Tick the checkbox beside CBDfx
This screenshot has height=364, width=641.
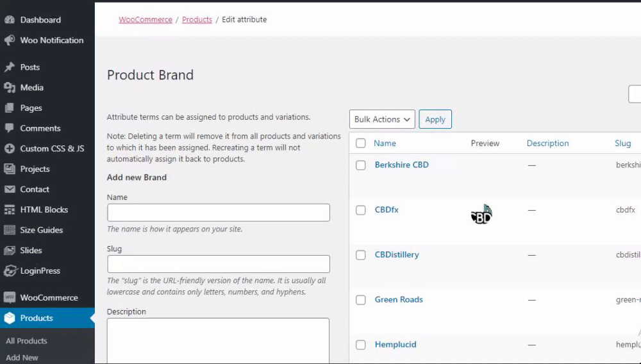click(x=361, y=210)
